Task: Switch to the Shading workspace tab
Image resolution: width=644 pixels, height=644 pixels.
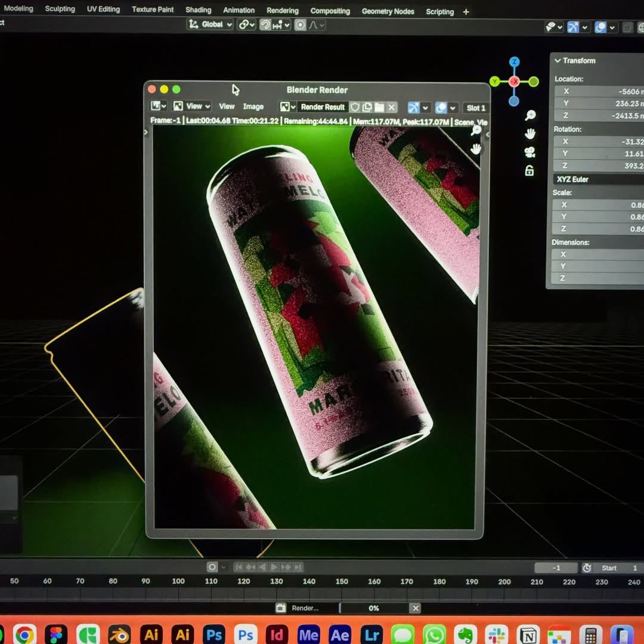Action: click(x=198, y=10)
